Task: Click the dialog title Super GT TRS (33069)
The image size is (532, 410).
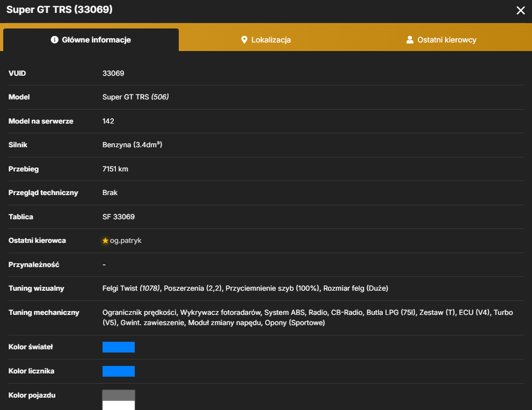Action: point(60,9)
